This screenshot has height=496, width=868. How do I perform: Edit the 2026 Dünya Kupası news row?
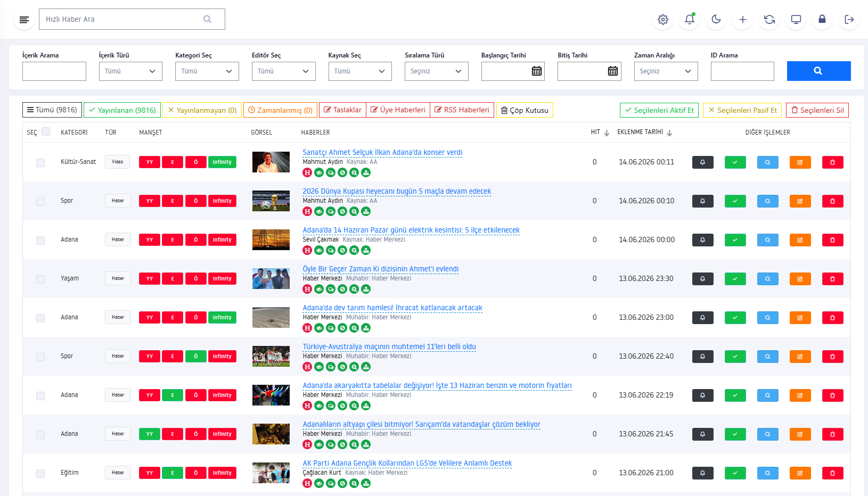[800, 201]
